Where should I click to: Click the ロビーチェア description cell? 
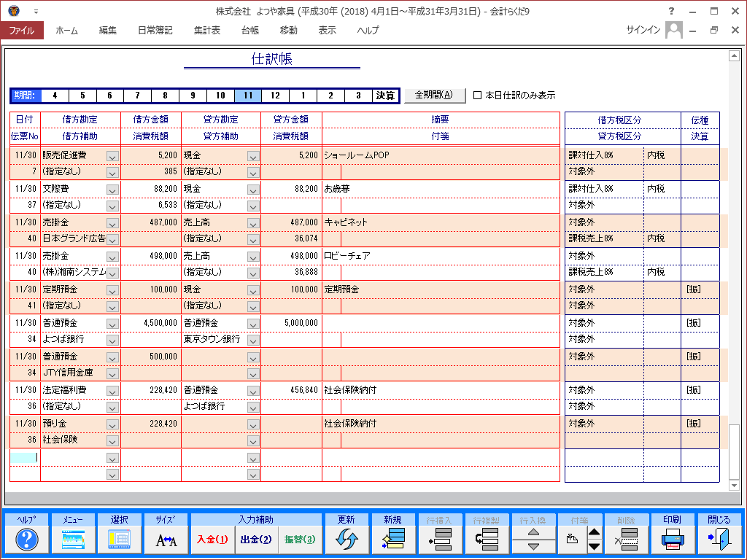click(x=441, y=256)
